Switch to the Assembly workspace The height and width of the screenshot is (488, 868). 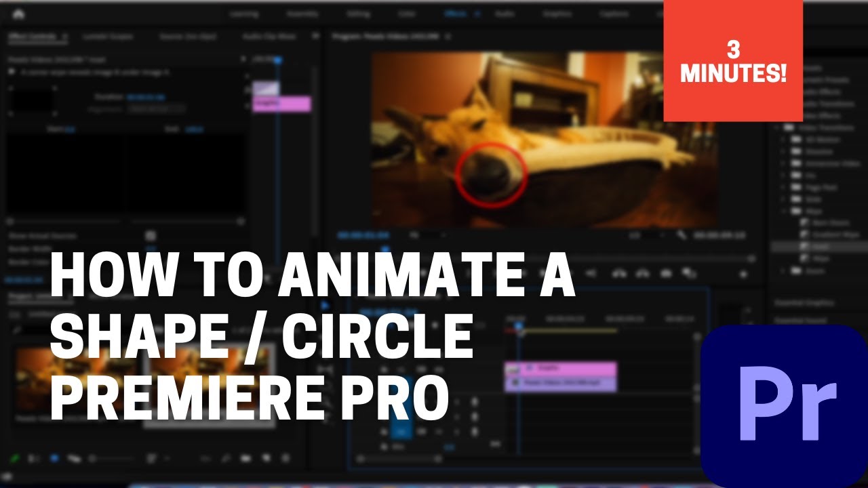[302, 14]
